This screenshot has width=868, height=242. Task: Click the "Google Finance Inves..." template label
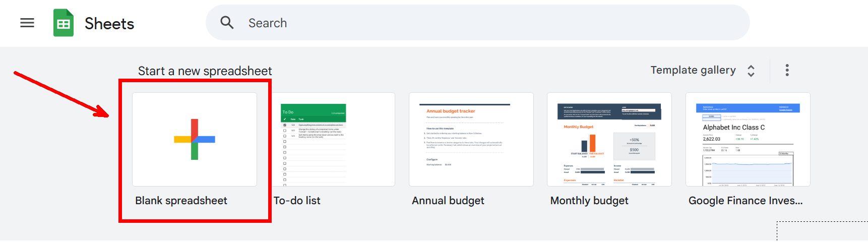[745, 201]
